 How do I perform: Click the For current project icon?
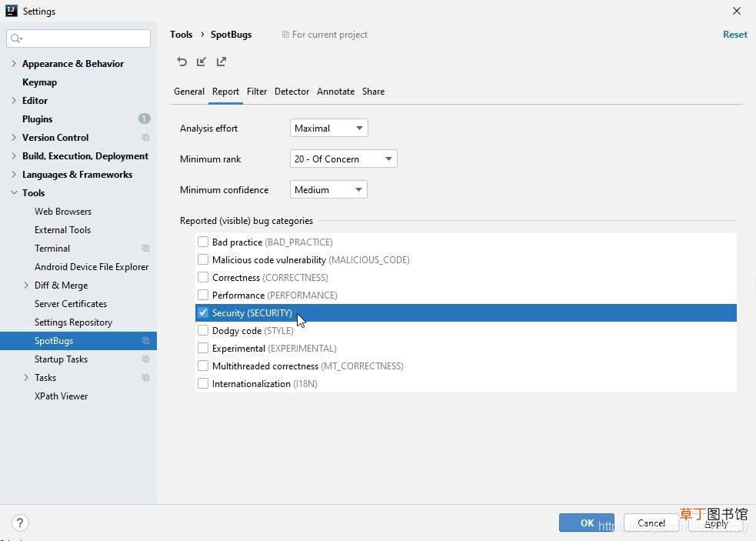coord(285,35)
